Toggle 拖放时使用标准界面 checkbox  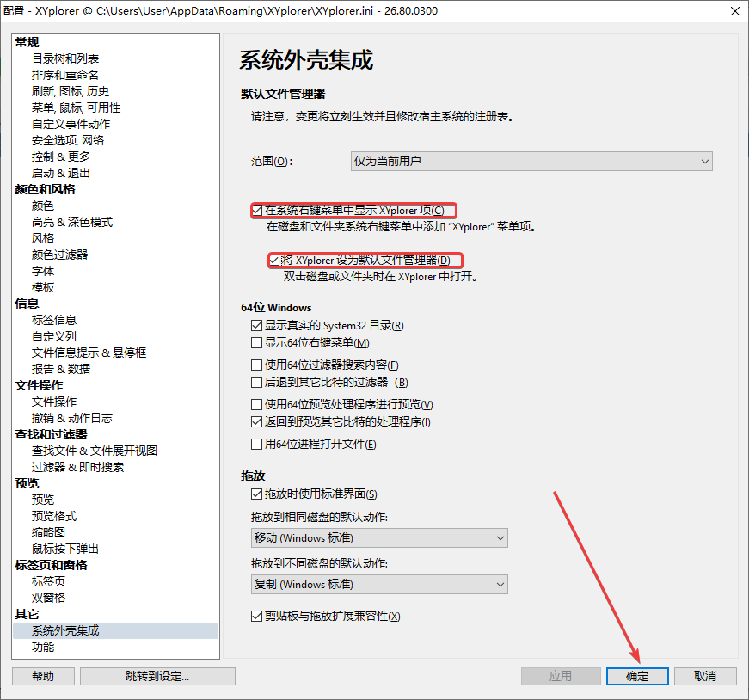(256, 494)
